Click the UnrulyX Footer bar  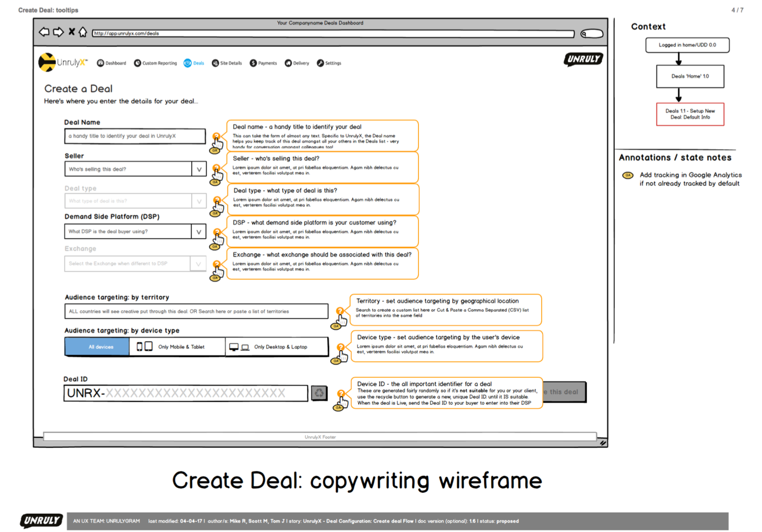320,437
